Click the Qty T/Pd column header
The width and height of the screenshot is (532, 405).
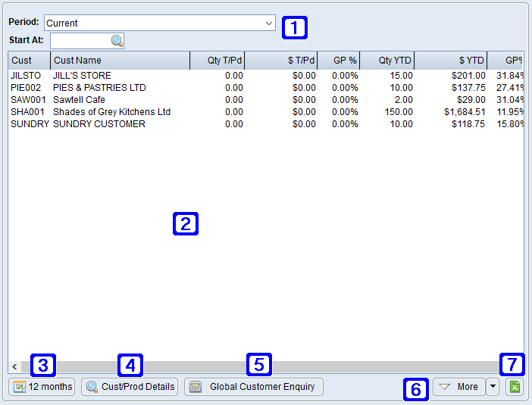click(x=217, y=61)
